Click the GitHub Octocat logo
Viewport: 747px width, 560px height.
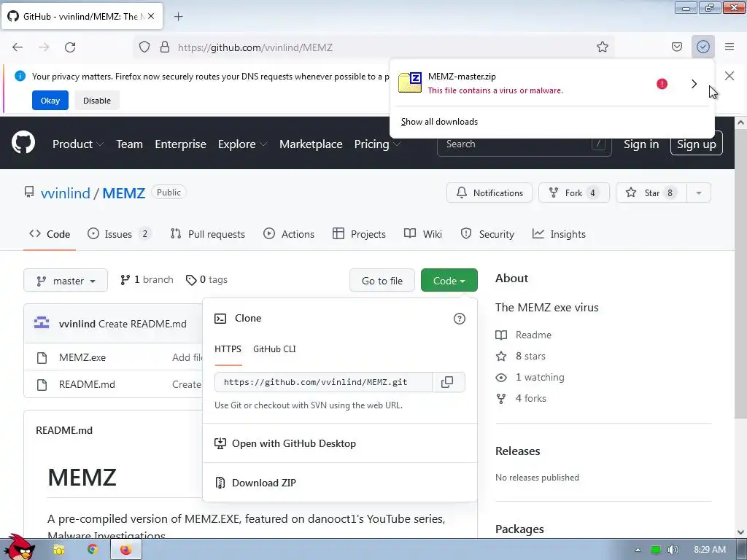click(x=23, y=142)
